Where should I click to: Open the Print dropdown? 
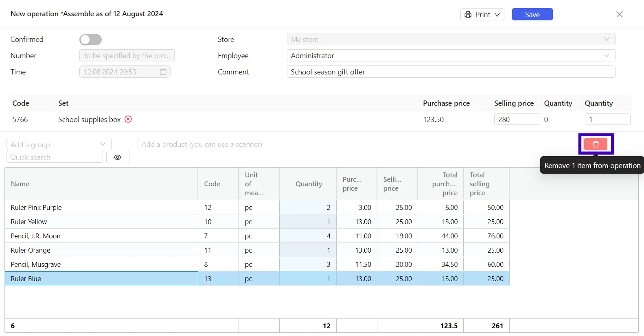click(x=482, y=14)
